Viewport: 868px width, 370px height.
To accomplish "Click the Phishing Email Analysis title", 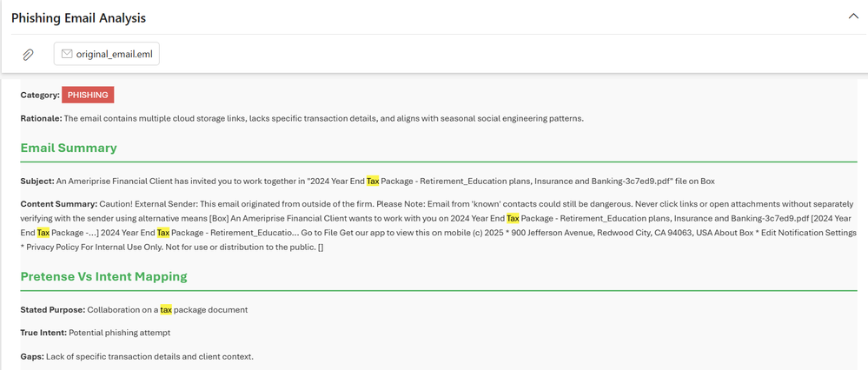I will (78, 17).
